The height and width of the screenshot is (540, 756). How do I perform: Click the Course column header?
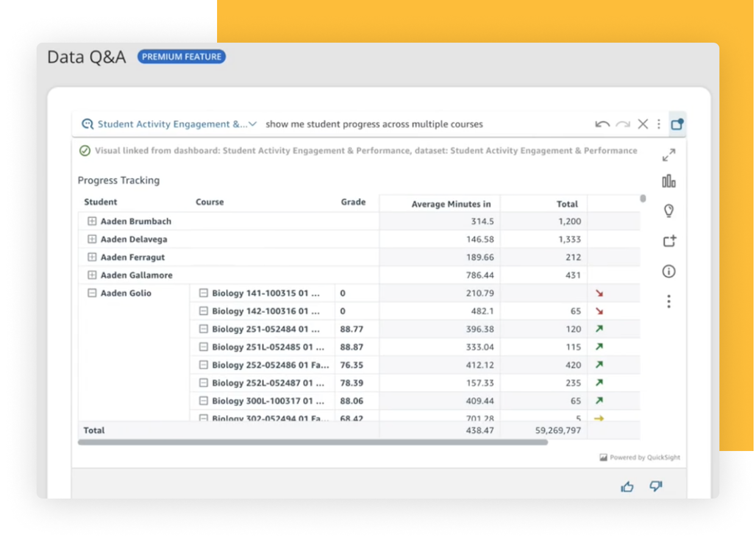point(210,202)
